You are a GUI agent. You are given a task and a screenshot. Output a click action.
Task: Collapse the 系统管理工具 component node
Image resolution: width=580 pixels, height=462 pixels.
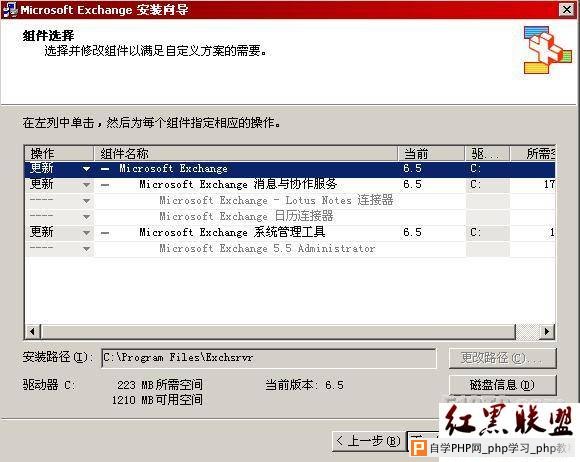105,233
